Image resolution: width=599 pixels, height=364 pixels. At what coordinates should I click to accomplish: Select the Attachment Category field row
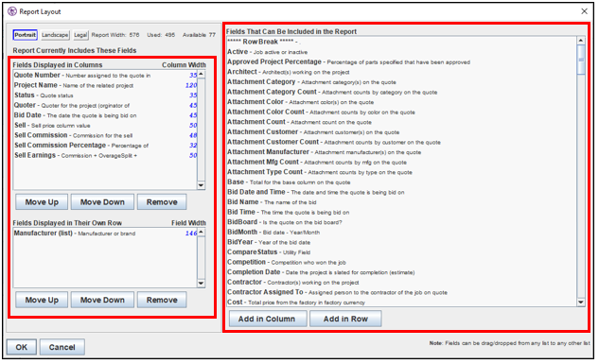(401, 81)
